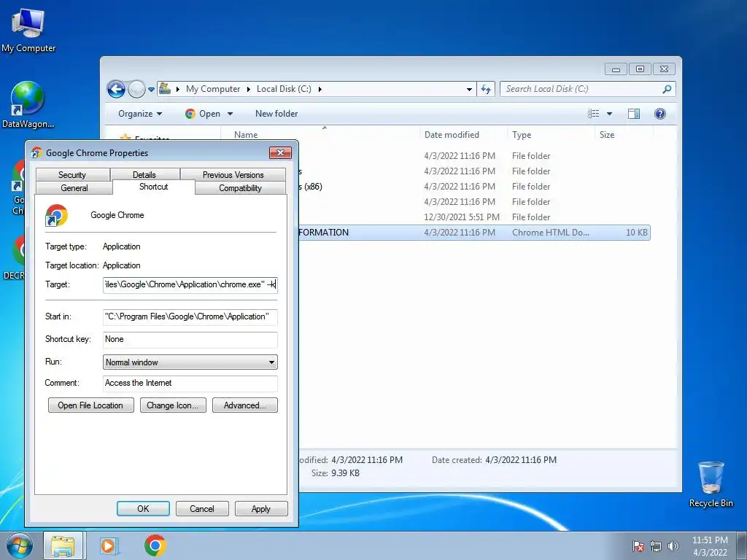Open recent pages dropdown arrow
This screenshot has width=747, height=560.
coord(152,90)
